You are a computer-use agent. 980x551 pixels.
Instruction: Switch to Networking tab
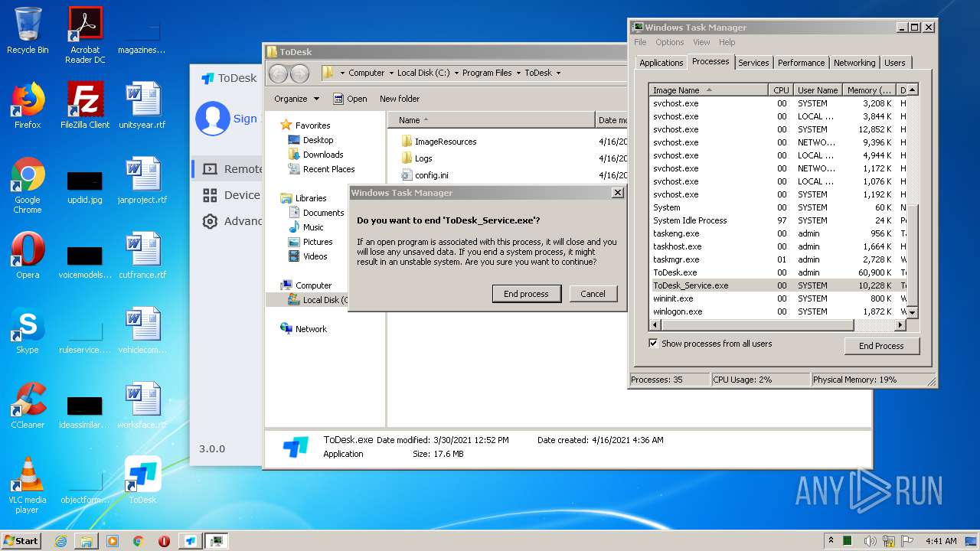tap(854, 63)
